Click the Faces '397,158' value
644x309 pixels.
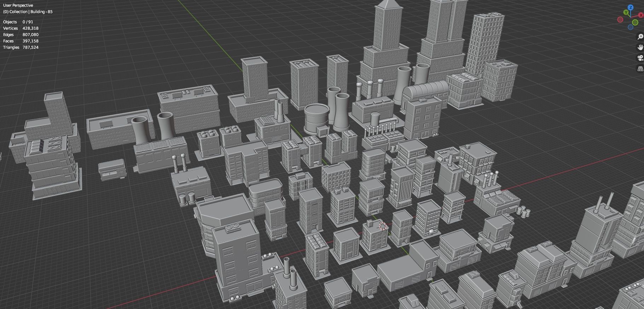(x=30, y=41)
